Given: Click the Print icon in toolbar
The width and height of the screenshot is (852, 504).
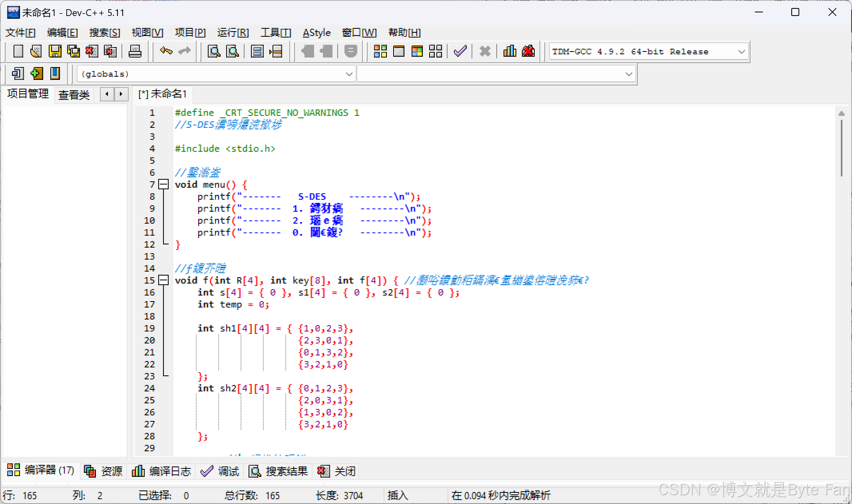Looking at the screenshot, I should pos(135,51).
